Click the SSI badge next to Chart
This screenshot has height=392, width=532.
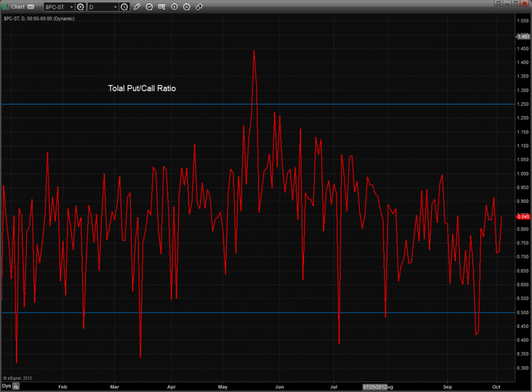[x=31, y=7]
